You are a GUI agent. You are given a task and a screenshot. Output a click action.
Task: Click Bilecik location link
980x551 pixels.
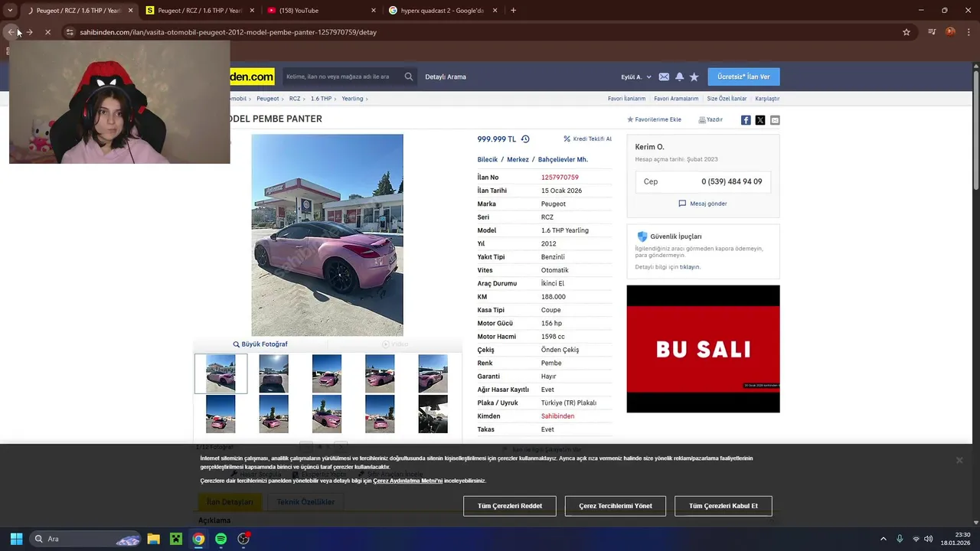pyautogui.click(x=487, y=160)
